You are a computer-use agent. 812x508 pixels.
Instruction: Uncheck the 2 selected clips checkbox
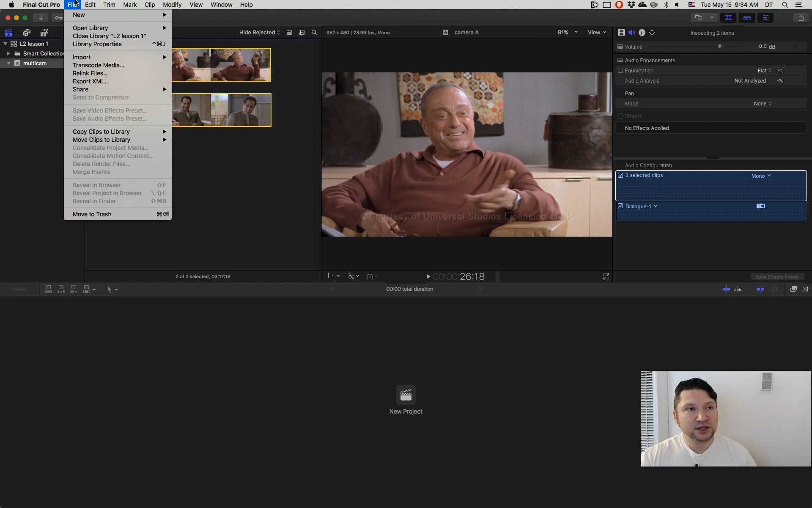click(620, 175)
